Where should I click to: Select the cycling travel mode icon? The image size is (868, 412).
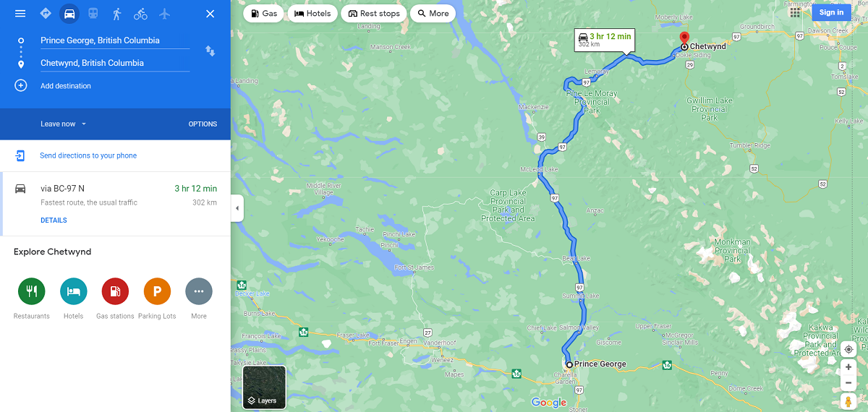pyautogui.click(x=140, y=14)
